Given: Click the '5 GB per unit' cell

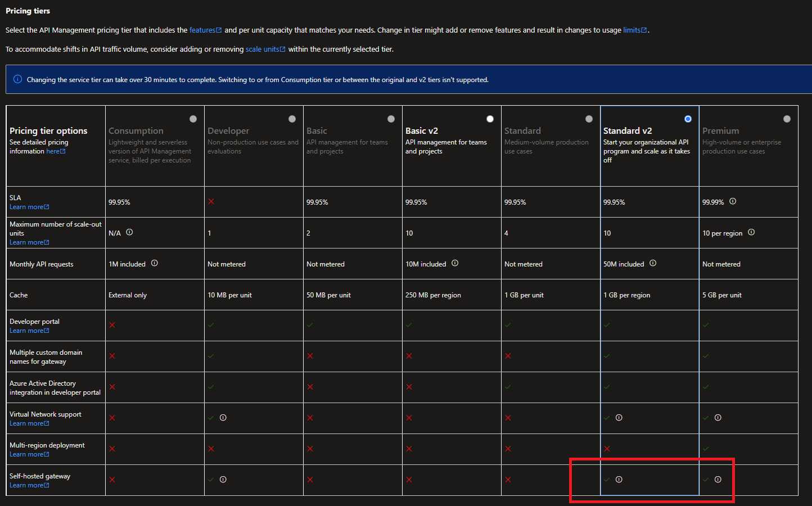Looking at the screenshot, I should (748, 295).
